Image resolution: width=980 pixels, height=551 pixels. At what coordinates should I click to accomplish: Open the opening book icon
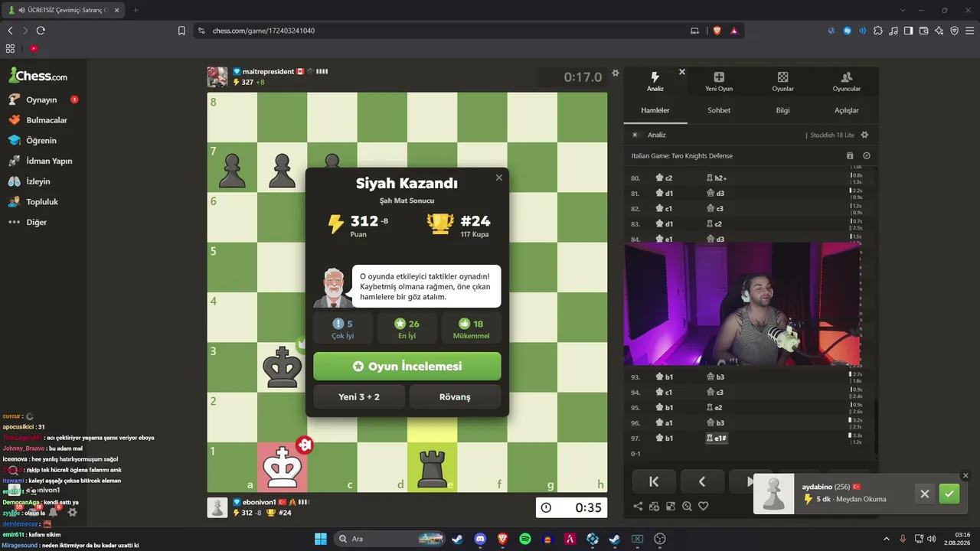pyautogui.click(x=850, y=155)
